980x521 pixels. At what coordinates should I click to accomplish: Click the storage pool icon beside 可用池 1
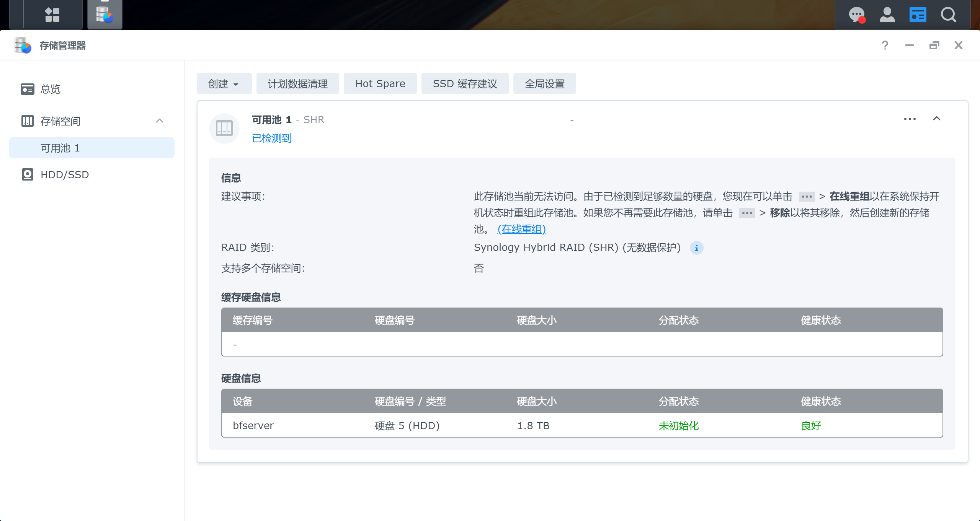pos(224,128)
